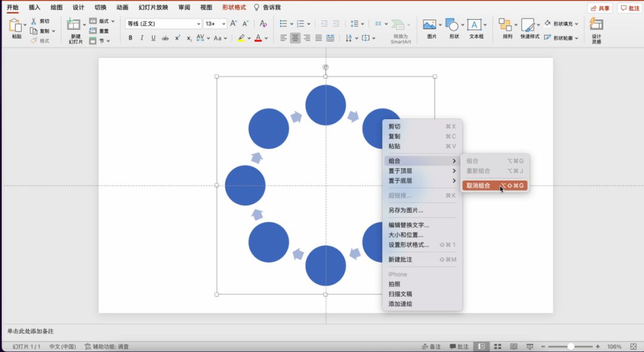Toggle Italic formatting
The image size is (644, 352).
(142, 38)
